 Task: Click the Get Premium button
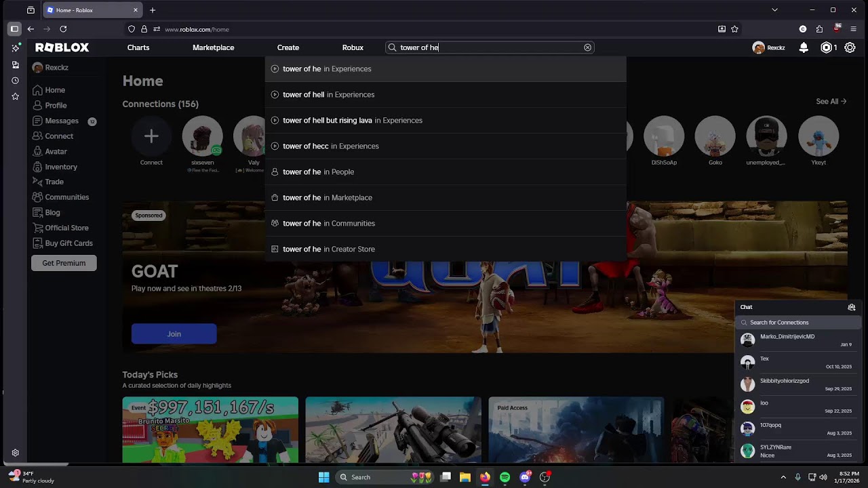[64, 263]
